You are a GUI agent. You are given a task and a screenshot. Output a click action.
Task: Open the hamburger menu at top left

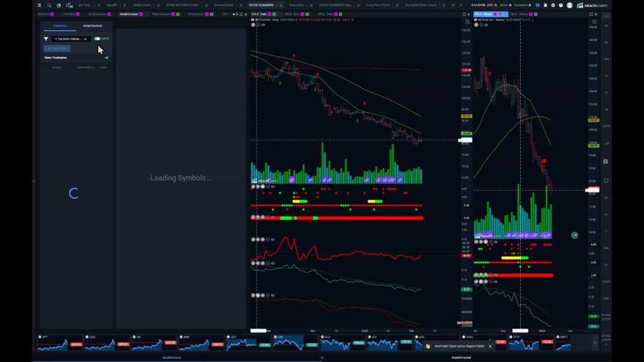pos(39,5)
